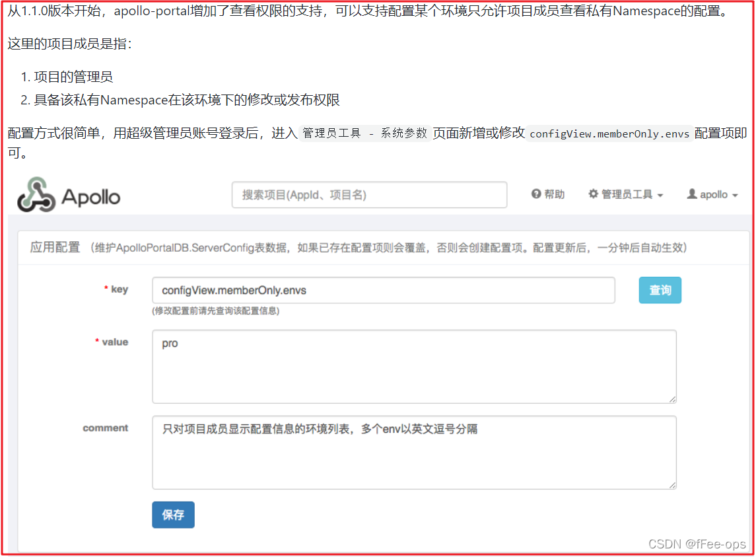The height and width of the screenshot is (557, 756).
Task: Open the 帮助 menu item
Action: [548, 194]
